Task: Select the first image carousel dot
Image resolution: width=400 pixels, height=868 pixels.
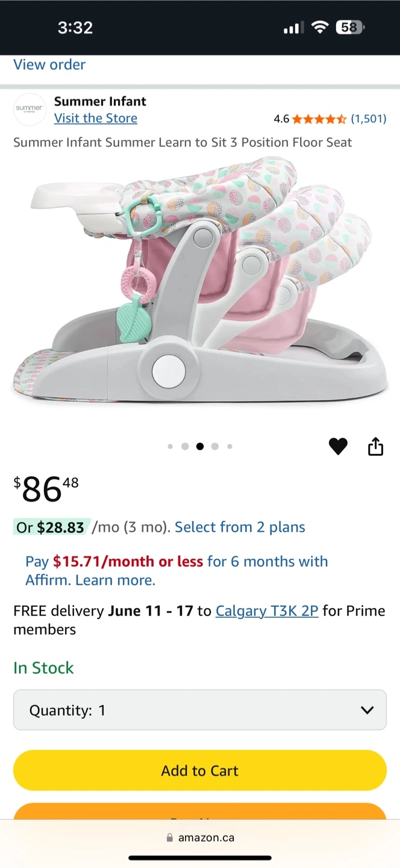Action: pos(170,447)
